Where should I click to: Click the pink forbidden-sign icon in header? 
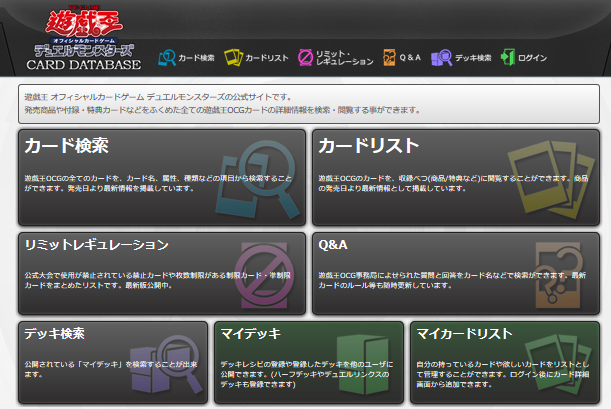click(305, 58)
